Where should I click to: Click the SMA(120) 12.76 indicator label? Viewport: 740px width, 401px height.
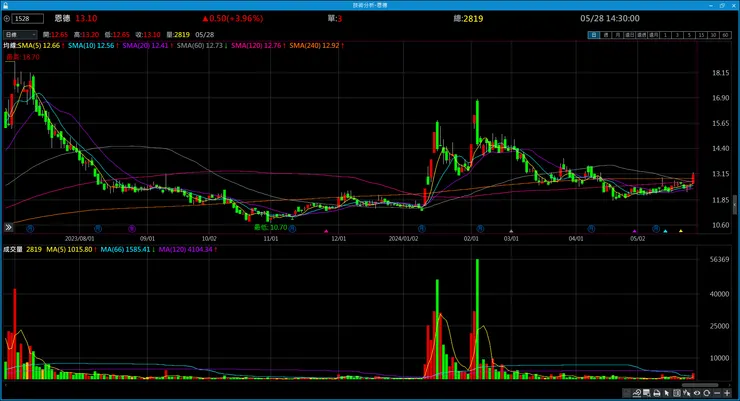coord(256,46)
